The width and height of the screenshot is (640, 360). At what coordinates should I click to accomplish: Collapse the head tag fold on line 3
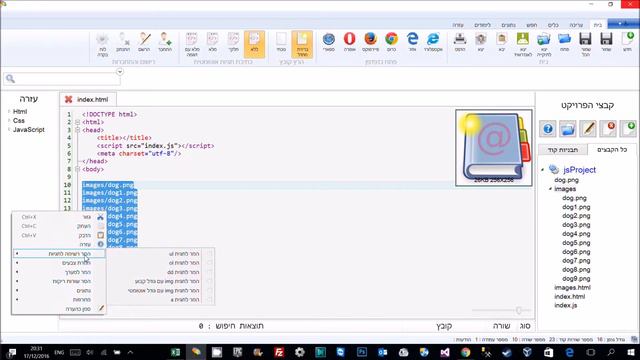tap(78, 130)
